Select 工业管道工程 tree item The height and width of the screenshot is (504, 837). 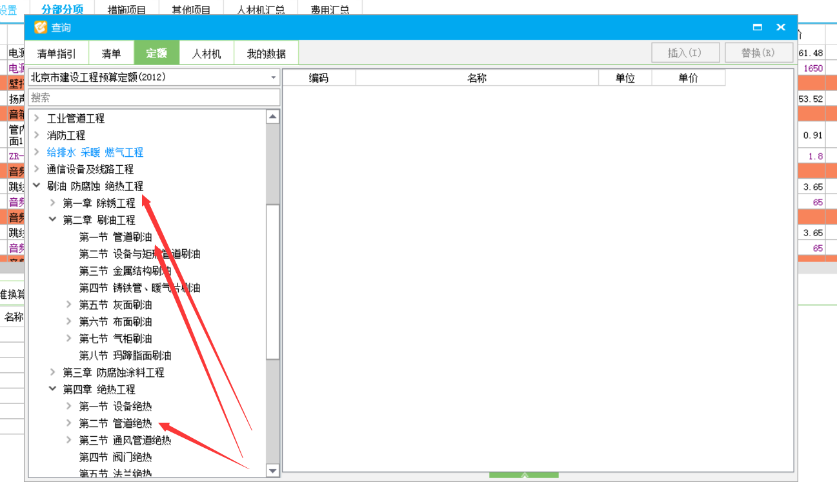[76, 119]
